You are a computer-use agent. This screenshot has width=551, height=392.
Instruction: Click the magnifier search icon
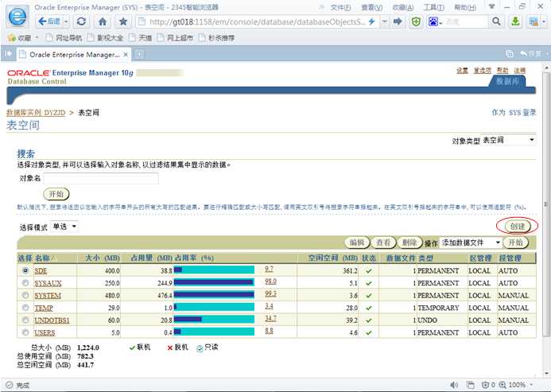[x=496, y=21]
